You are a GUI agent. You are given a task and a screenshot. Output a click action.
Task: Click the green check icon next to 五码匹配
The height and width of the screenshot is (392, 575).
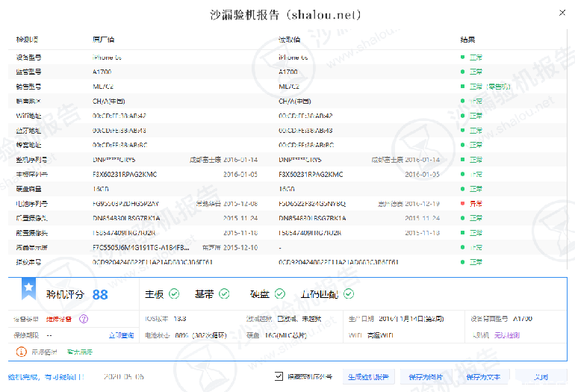click(349, 293)
